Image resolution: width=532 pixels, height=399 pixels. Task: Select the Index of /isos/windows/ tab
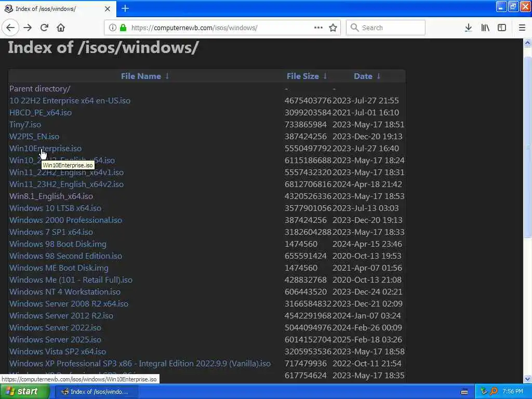click(x=58, y=9)
